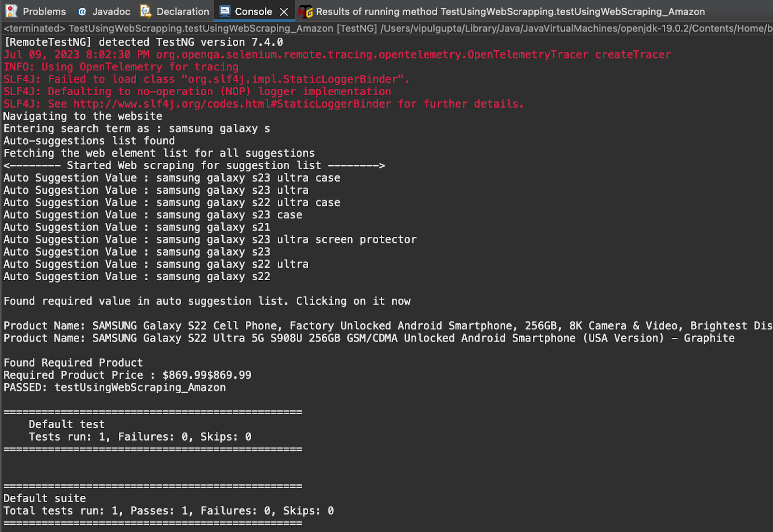Click the red OpenTelemetryTracer createTracer log line
The width and height of the screenshot is (773, 532).
click(337, 55)
